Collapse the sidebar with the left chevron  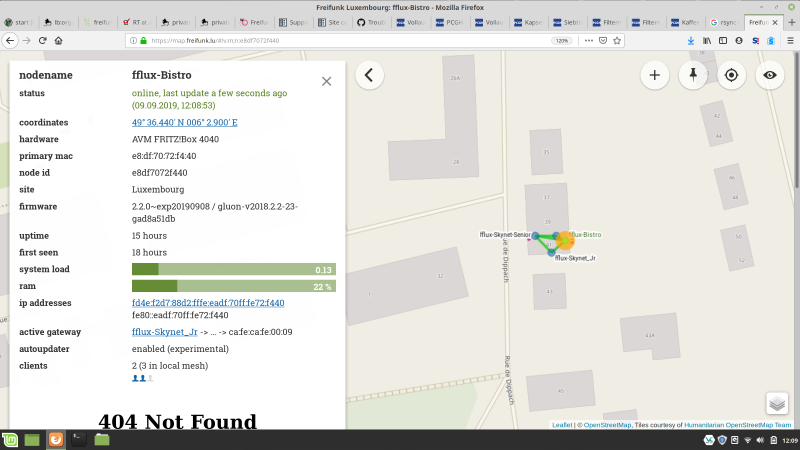(x=369, y=75)
